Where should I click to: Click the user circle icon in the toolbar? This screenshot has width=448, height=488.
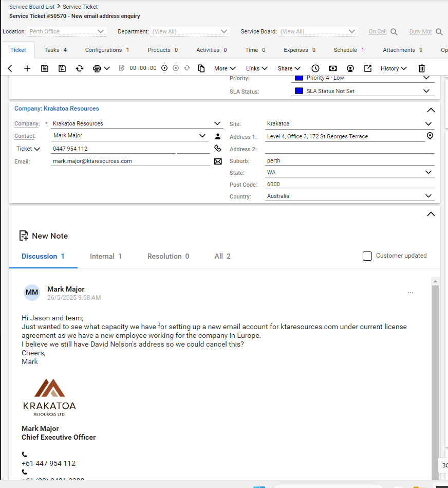coord(350,68)
